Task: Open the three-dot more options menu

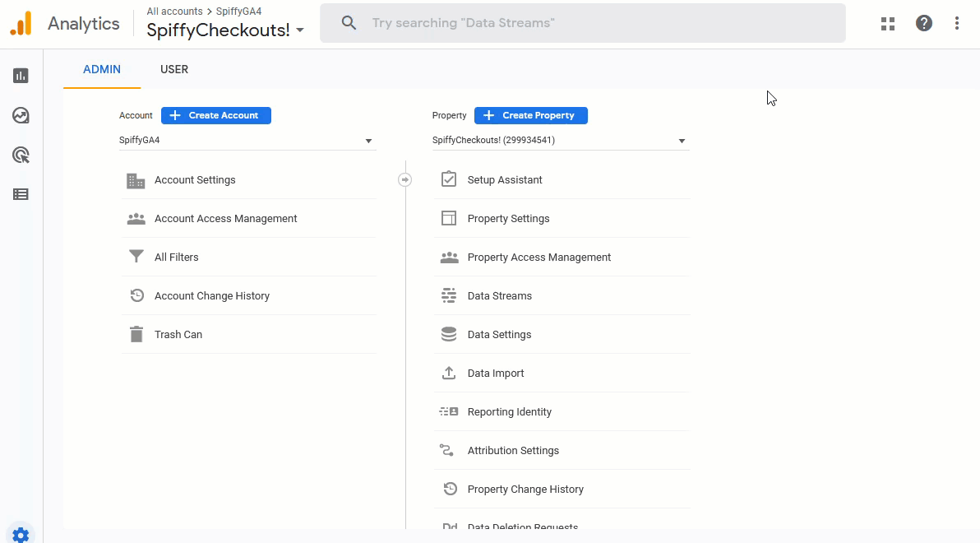Action: click(957, 24)
